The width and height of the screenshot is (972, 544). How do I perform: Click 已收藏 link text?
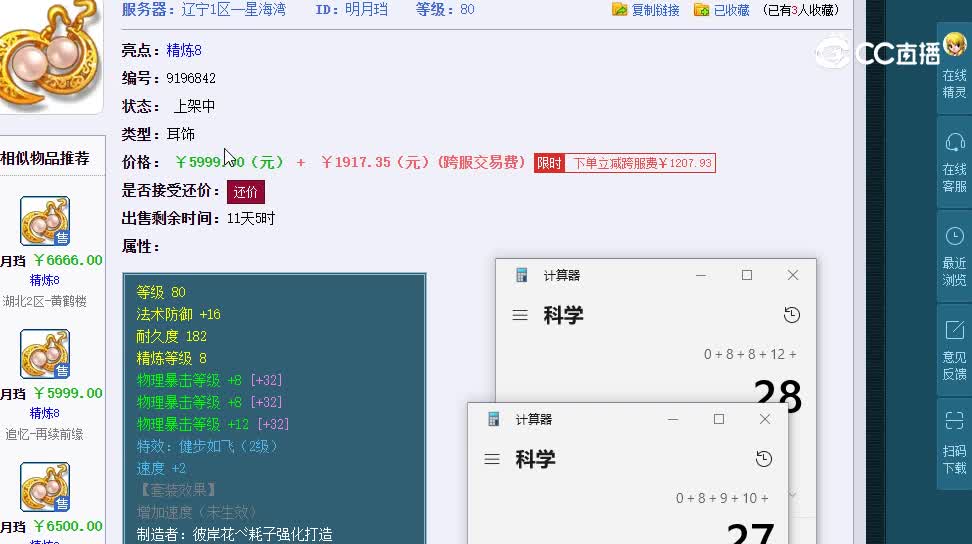coord(731,10)
